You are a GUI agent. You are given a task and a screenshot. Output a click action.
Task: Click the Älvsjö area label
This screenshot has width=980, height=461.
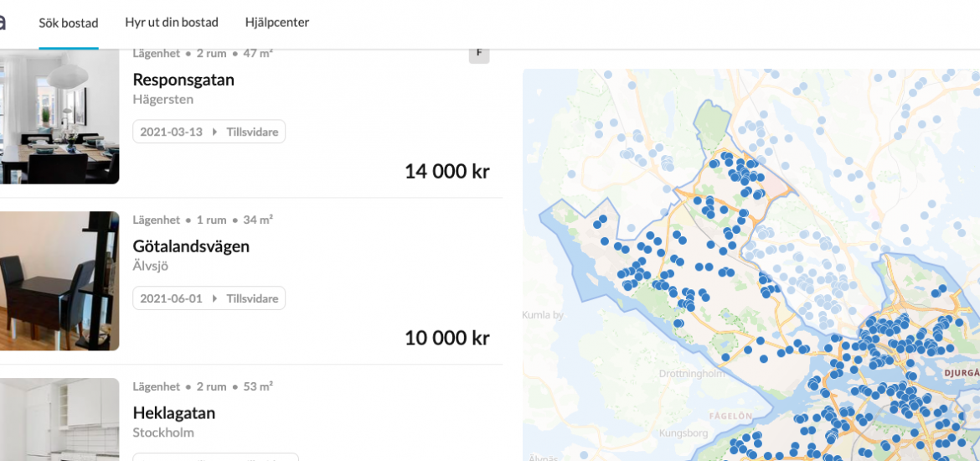pyautogui.click(x=151, y=266)
